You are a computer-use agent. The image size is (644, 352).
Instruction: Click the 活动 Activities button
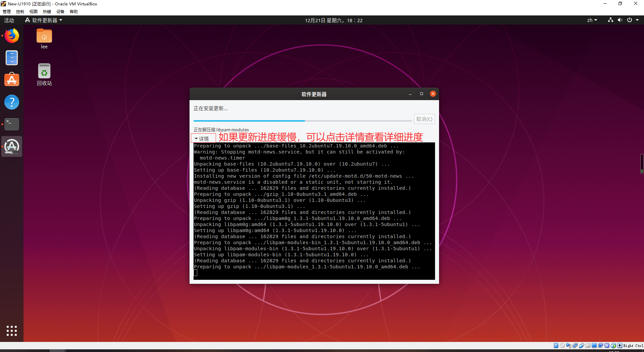(x=9, y=20)
